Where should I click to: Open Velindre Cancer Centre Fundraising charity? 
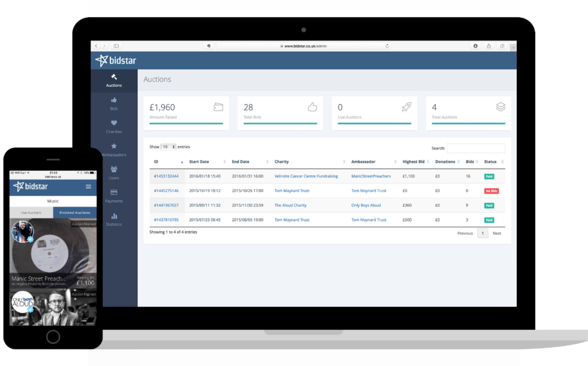(x=306, y=176)
